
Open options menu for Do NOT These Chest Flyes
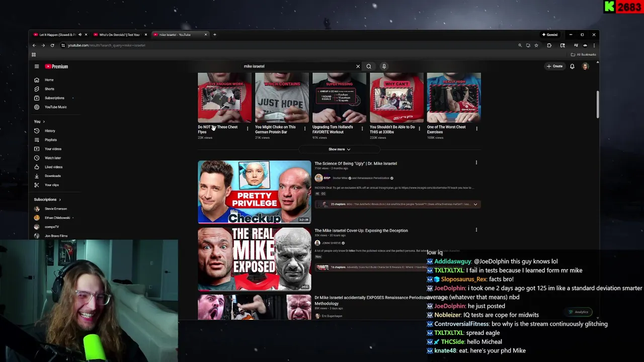(x=247, y=129)
